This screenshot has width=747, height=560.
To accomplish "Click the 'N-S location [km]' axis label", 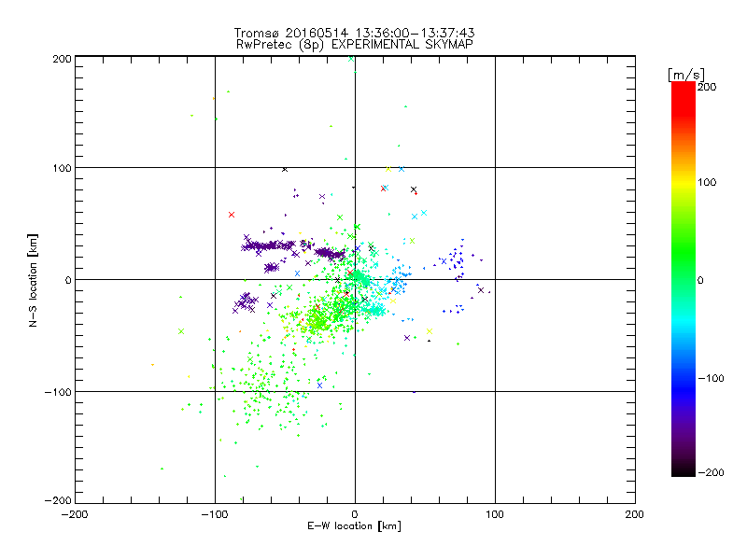I will 33,281.
